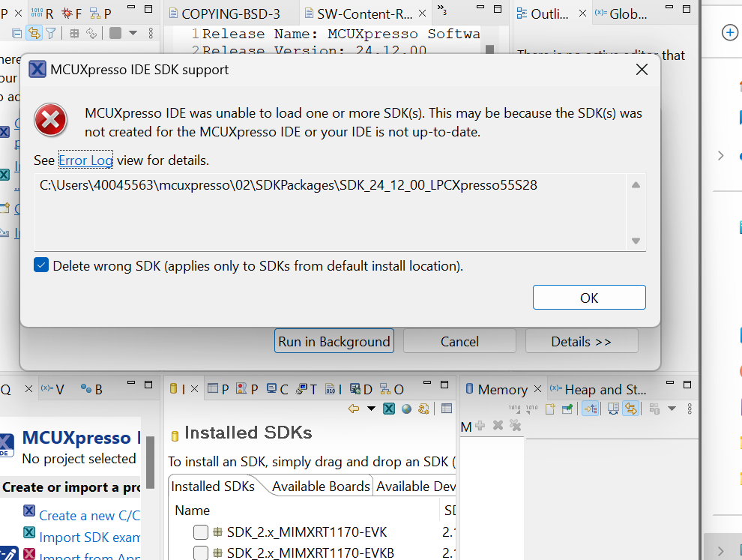Click the gray stop square in explorer toolbar
This screenshot has height=560, width=742.
pyautogui.click(x=115, y=33)
